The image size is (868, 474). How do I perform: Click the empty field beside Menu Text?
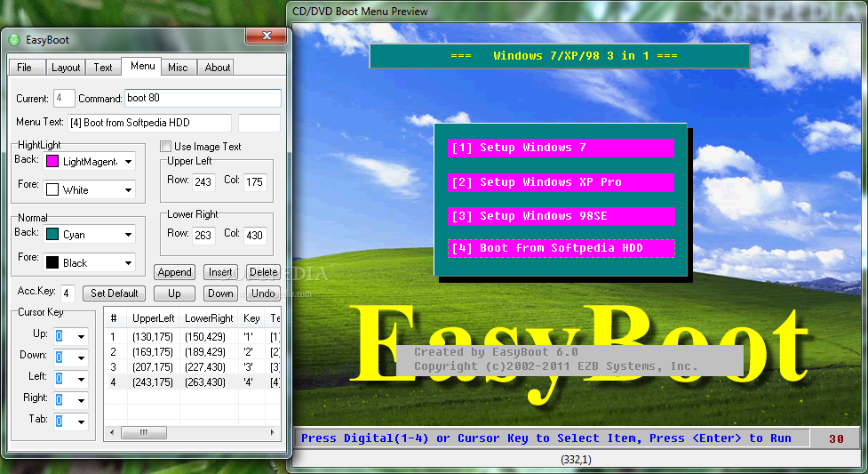(259, 123)
